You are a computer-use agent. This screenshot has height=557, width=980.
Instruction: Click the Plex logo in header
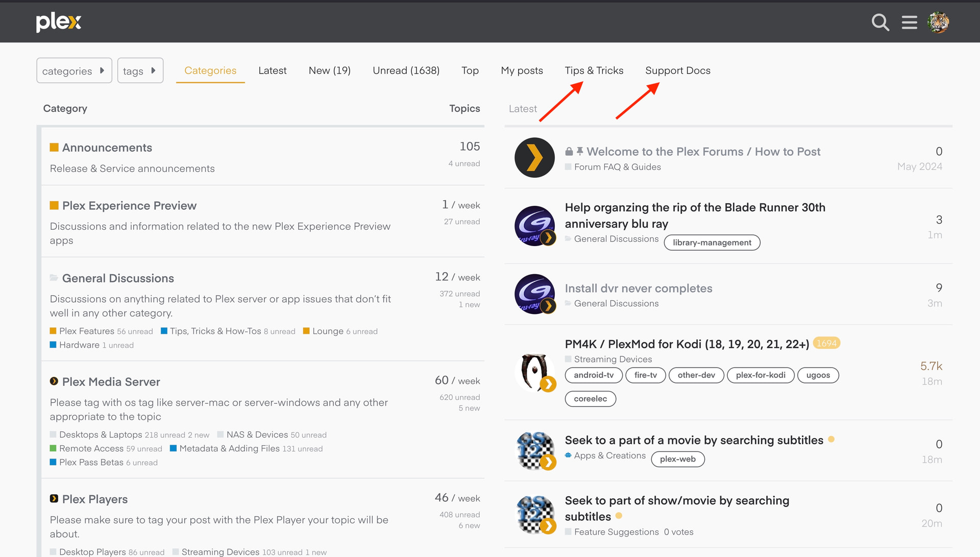58,22
